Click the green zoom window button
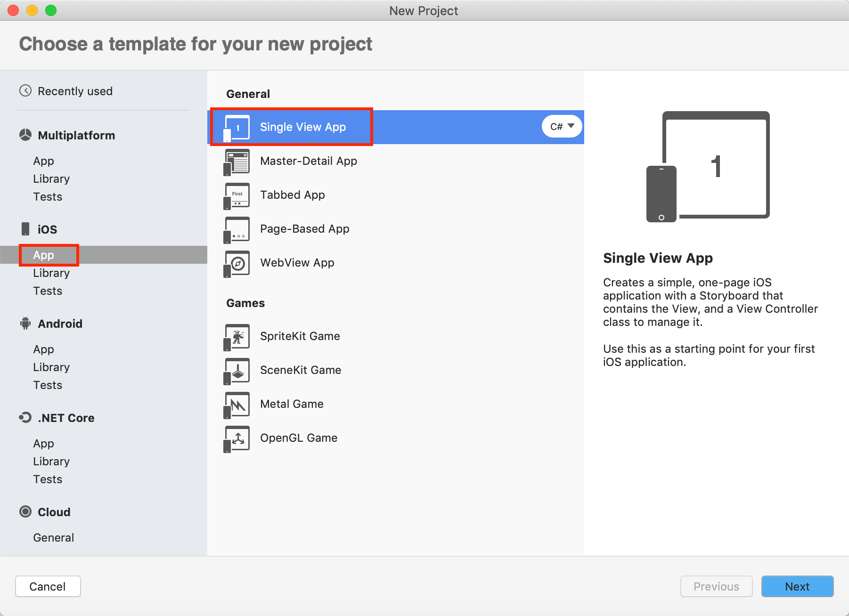849x616 pixels. (x=51, y=10)
